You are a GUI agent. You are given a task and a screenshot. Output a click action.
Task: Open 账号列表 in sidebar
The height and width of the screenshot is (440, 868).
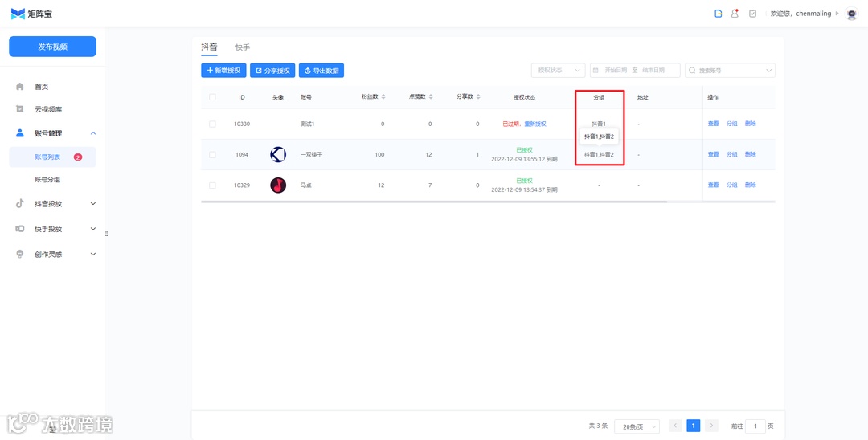[x=52, y=157]
